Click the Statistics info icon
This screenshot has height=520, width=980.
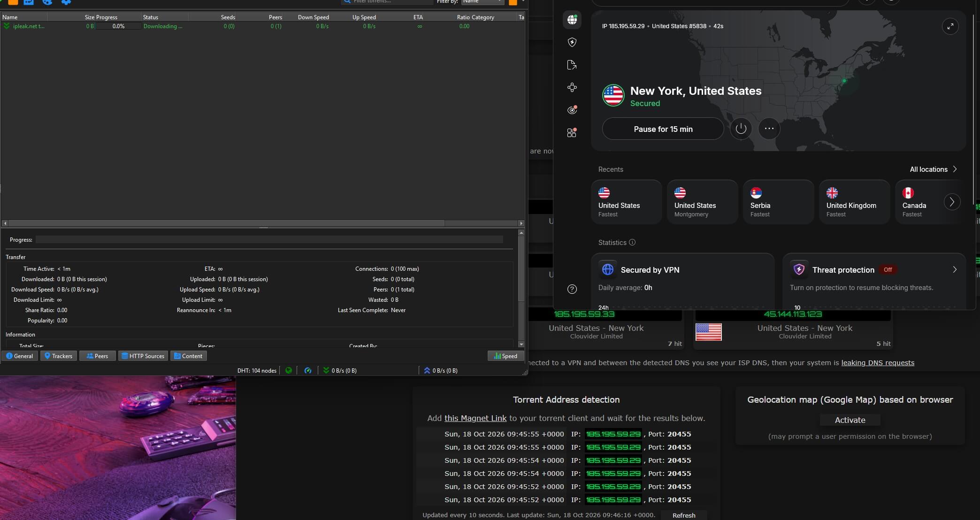pos(632,242)
